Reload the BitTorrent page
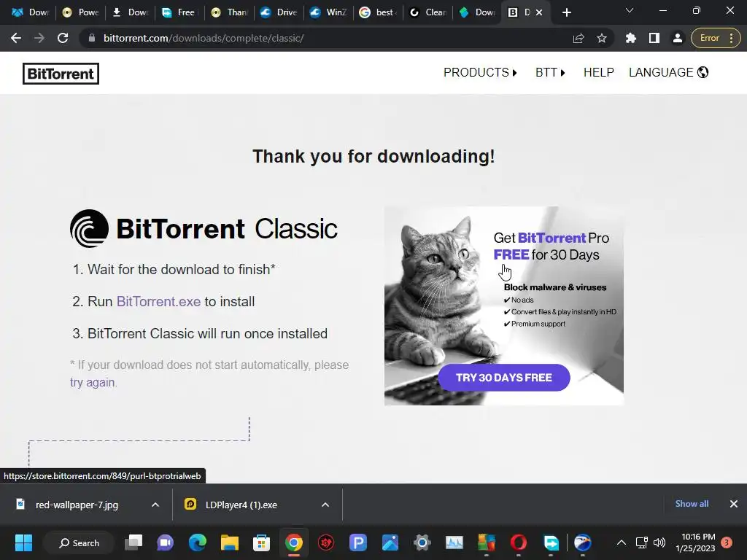Image resolution: width=747 pixels, height=560 pixels. click(x=63, y=38)
